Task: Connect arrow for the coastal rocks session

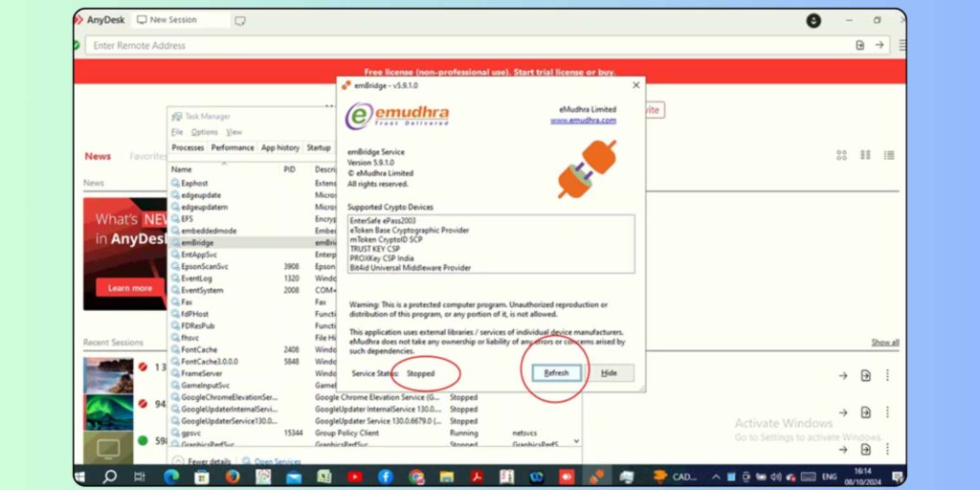Action: [x=843, y=375]
